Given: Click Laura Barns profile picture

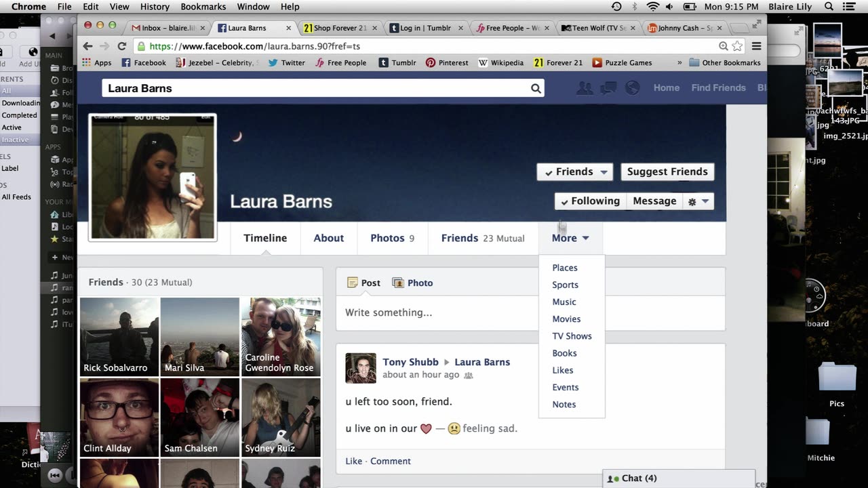Looking at the screenshot, I should click(x=153, y=177).
